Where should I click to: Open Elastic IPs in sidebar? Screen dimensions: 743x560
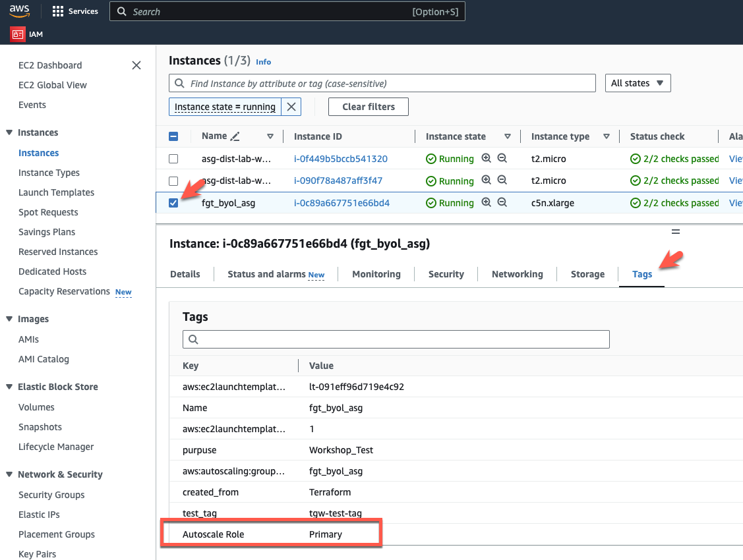39,515
